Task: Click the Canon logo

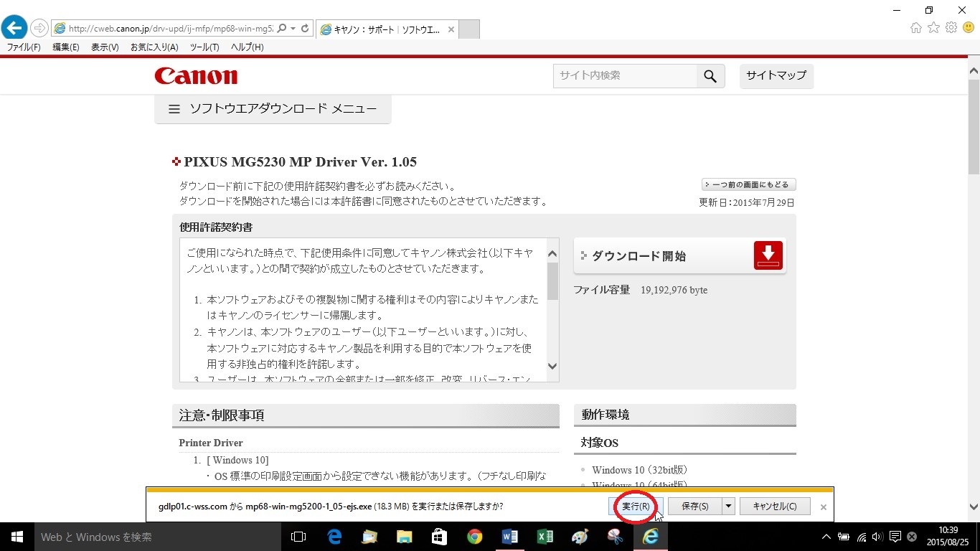Action: click(x=196, y=75)
